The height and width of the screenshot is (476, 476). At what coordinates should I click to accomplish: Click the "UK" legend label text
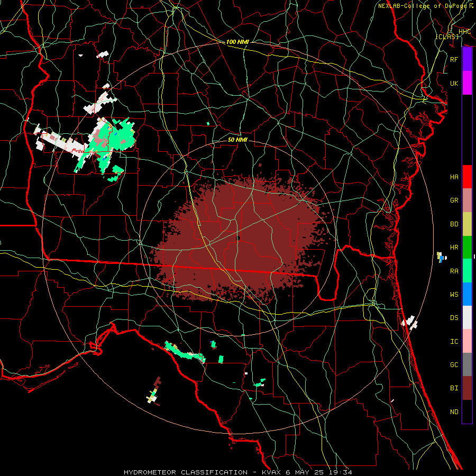coord(454,83)
